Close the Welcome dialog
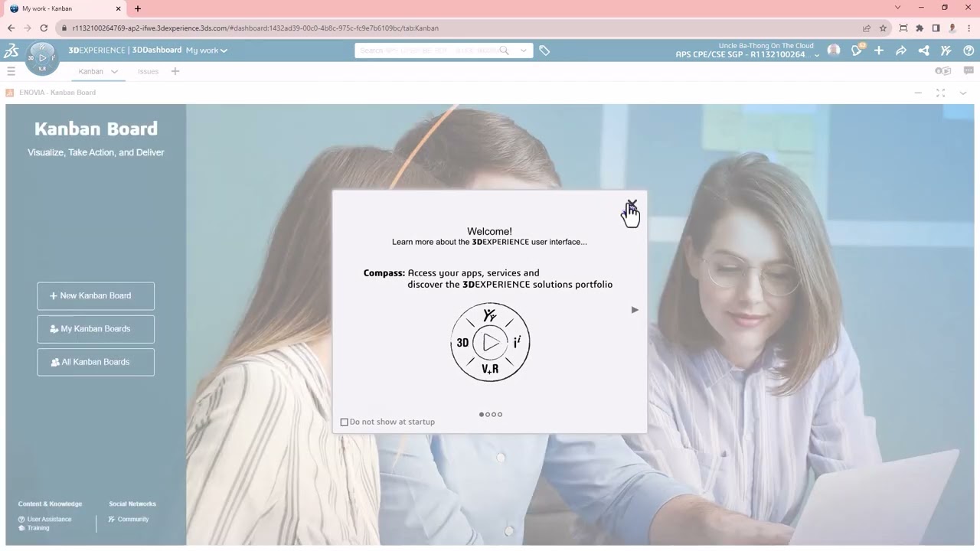Image resolution: width=980 pixels, height=551 pixels. point(632,205)
